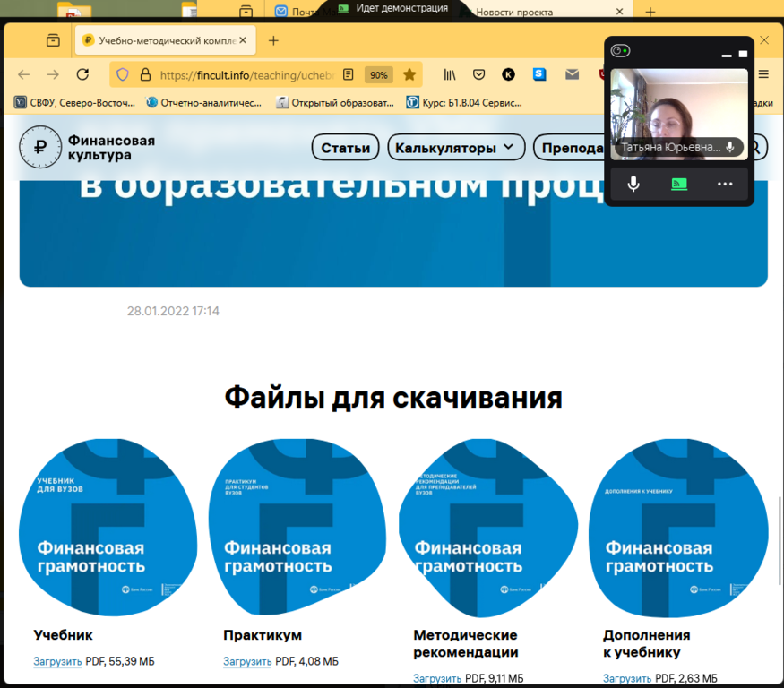
Task: Select Татьяна Юрьевна's video thumbnail
Action: coord(679,114)
